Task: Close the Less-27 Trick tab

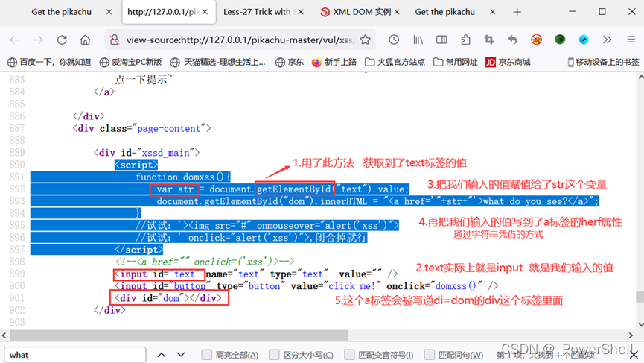Action: point(301,12)
